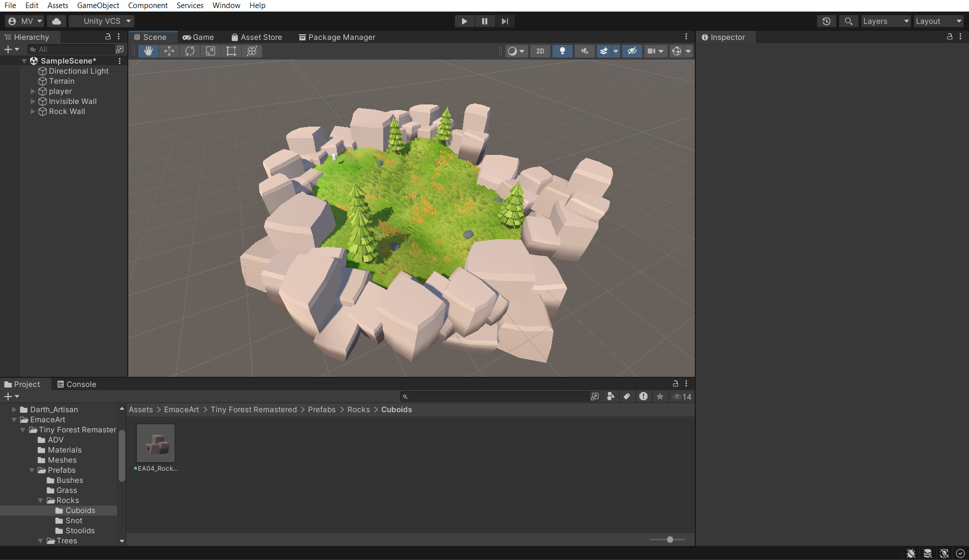Select the Scale tool

pyautogui.click(x=211, y=51)
